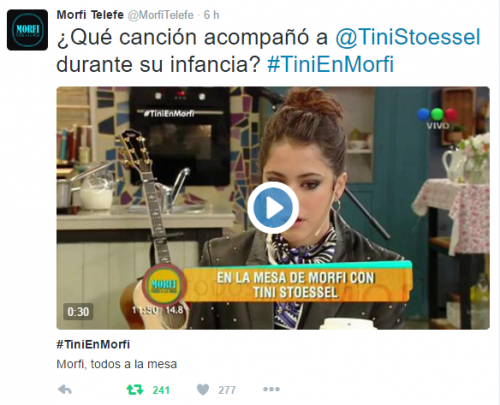Click the round Morfi logo in video banner
This screenshot has height=405, width=500.
click(164, 286)
